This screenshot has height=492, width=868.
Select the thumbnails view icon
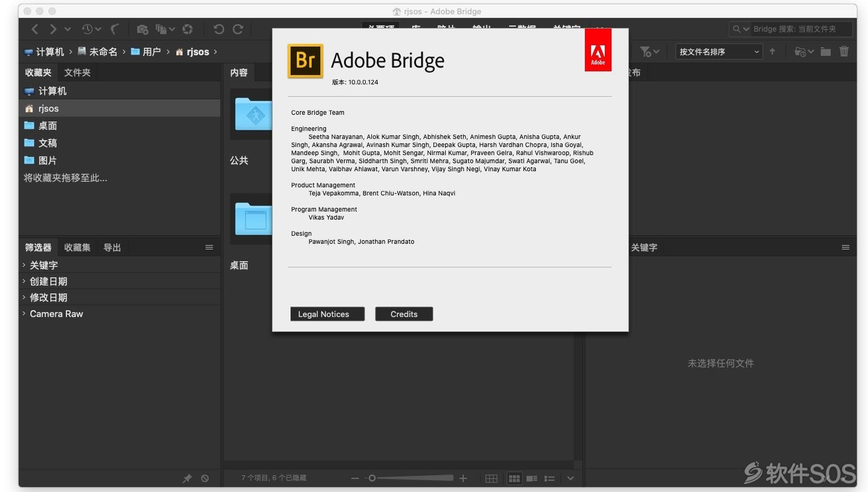coord(514,478)
